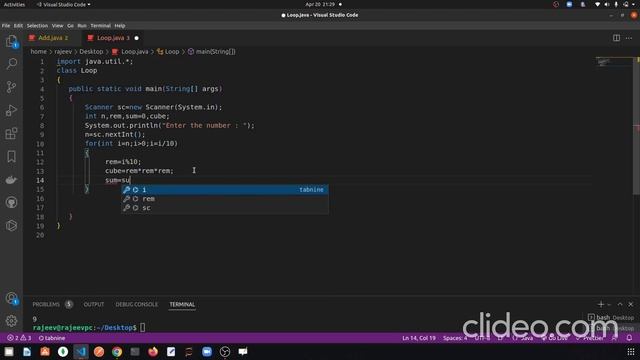
Task: Launch Firefox from the dock
Action: (153, 352)
